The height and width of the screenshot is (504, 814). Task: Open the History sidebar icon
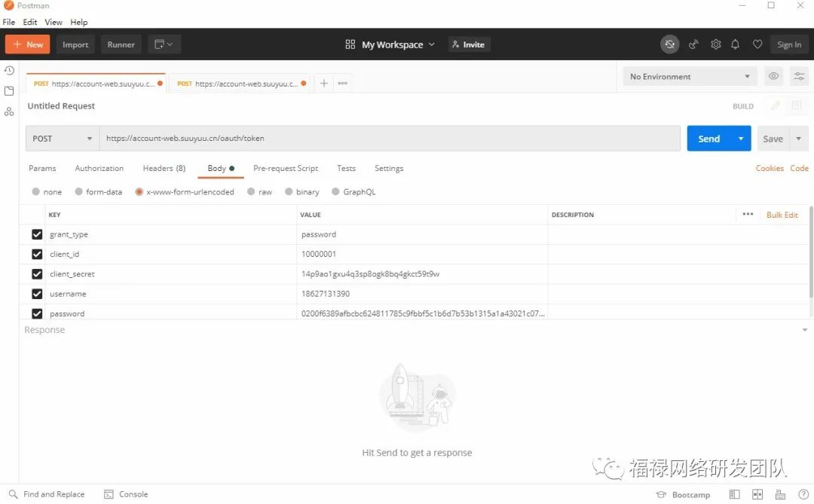[9, 71]
